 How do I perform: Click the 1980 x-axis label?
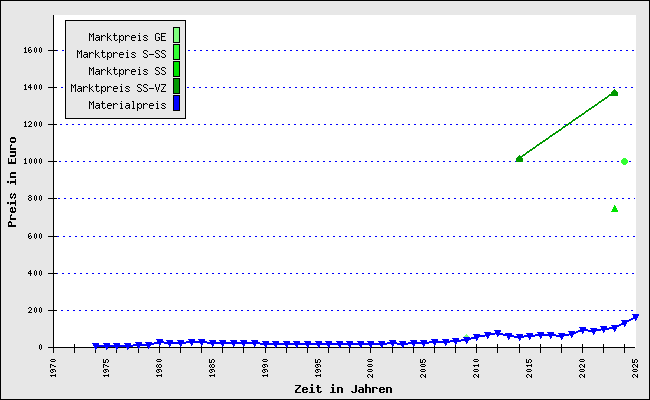point(160,368)
